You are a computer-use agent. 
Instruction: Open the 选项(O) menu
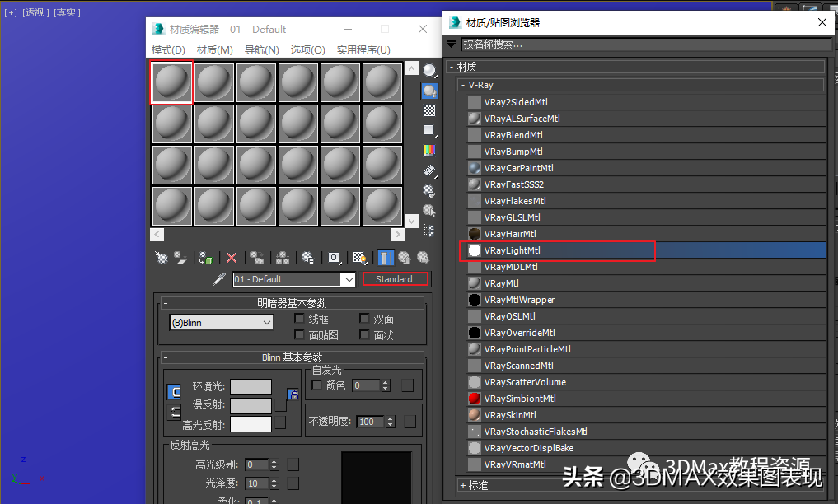point(308,49)
